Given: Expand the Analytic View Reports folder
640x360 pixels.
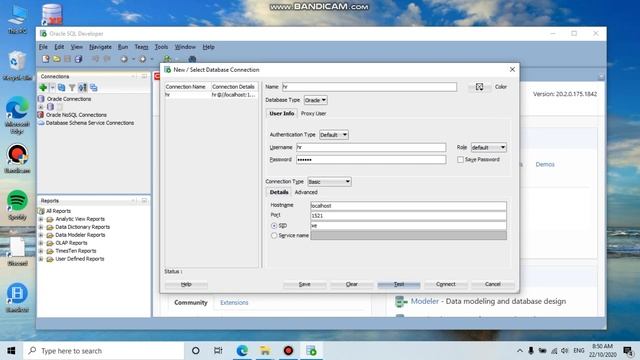Looking at the screenshot, I should pyautogui.click(x=41, y=219).
